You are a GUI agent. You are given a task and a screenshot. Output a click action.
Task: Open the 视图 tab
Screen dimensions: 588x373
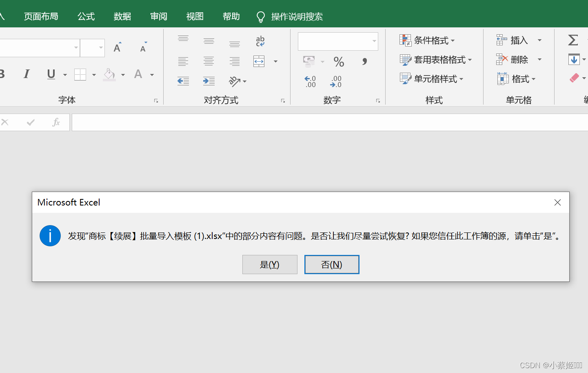(195, 16)
